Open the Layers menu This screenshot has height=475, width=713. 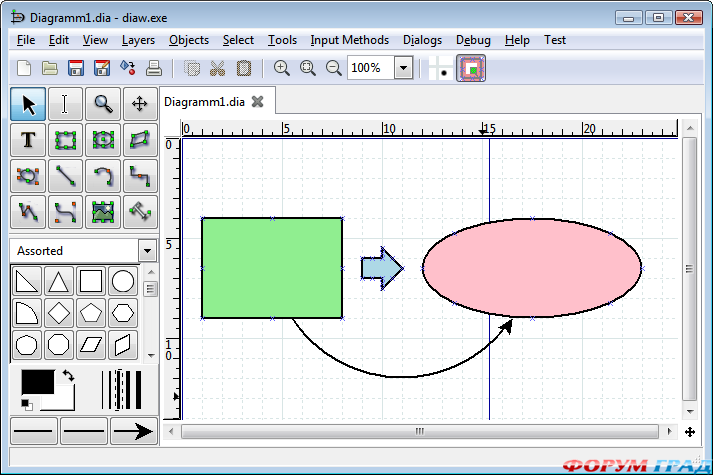click(138, 40)
